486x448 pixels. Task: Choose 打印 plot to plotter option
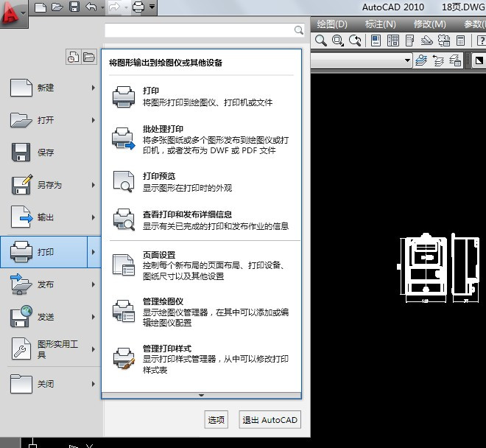click(x=202, y=97)
